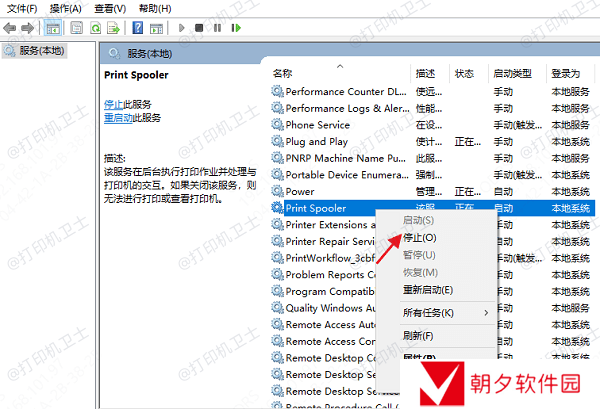Click the Export List toolbar icon
The height and width of the screenshot is (409, 600).
click(114, 28)
